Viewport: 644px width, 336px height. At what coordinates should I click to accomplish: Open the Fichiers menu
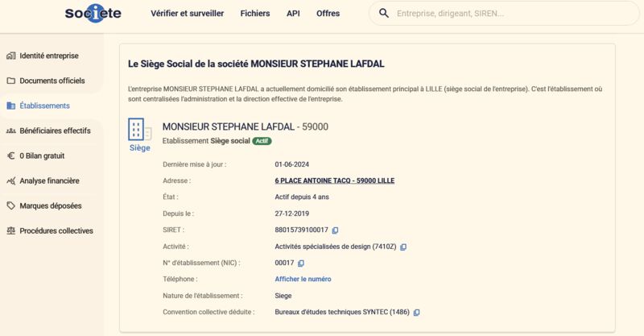(255, 13)
